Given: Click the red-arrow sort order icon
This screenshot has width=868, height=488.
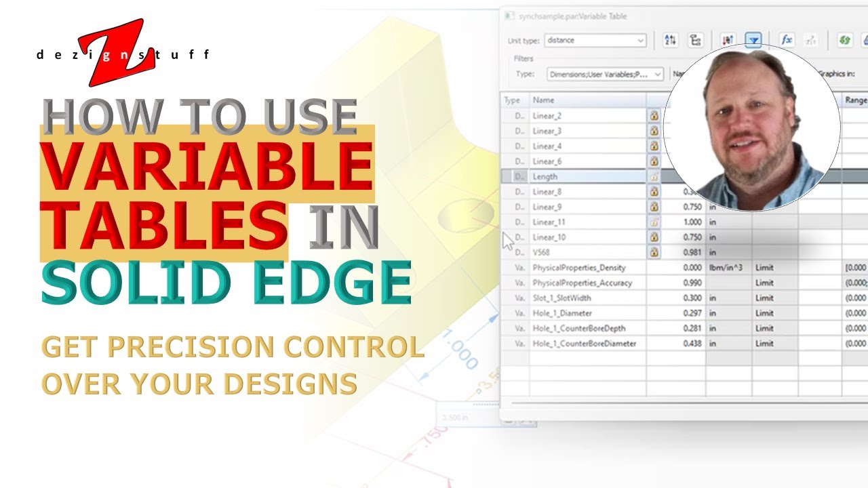Looking at the screenshot, I should pyautogui.click(x=728, y=40).
